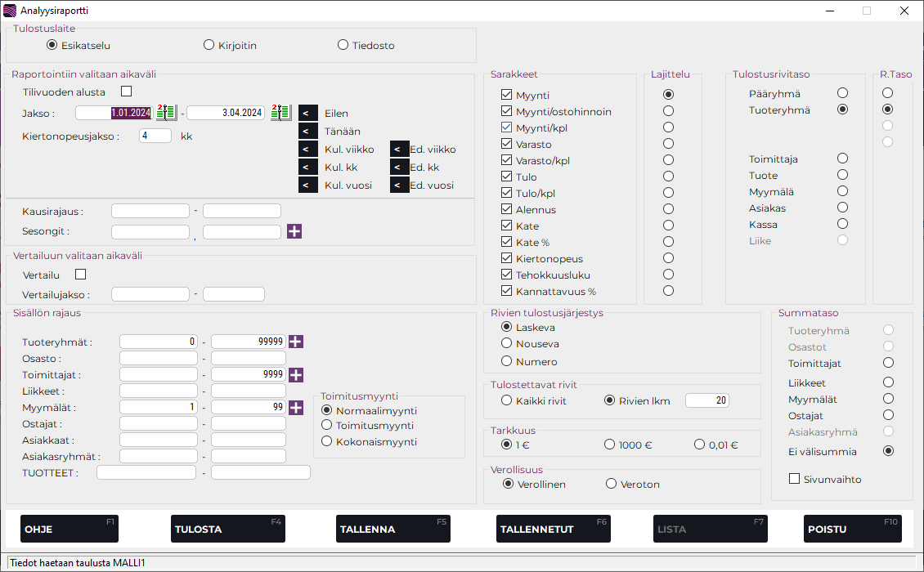Open calendar picker for period start date
924x572 pixels.
click(x=166, y=113)
